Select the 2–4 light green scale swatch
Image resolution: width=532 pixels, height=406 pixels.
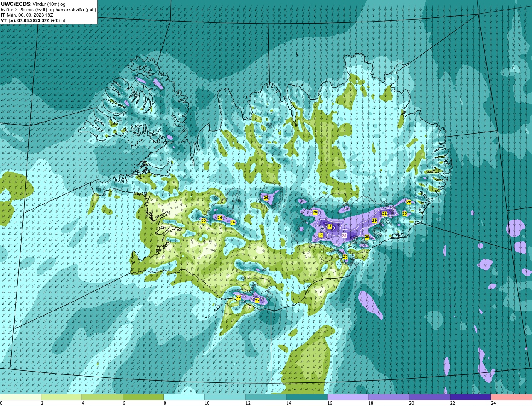pos(61,397)
